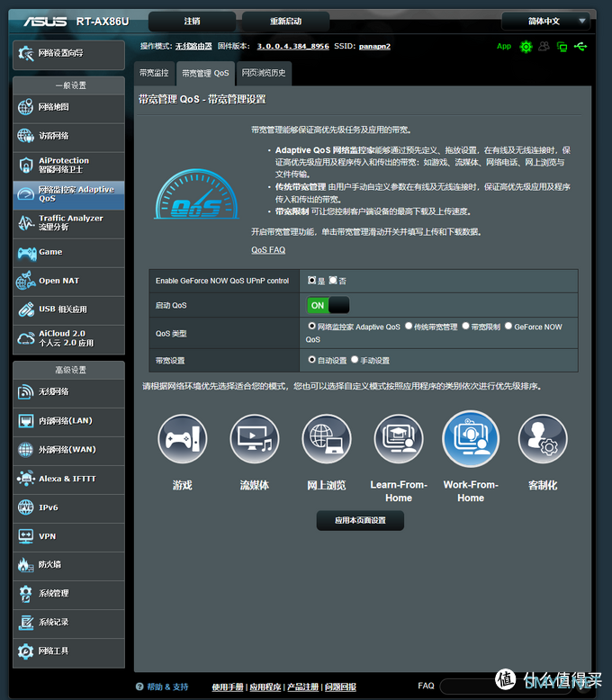
Task: Select the Work-From-Home mode icon
Action: point(471,438)
